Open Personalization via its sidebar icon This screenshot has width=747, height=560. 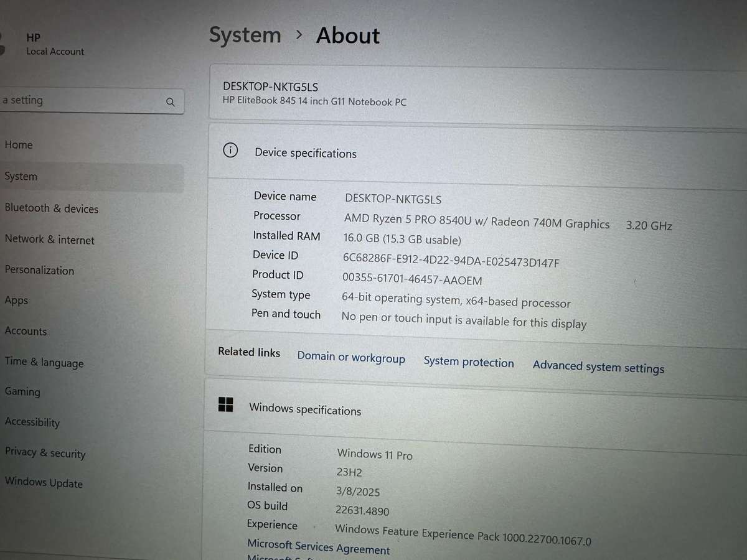click(x=39, y=270)
